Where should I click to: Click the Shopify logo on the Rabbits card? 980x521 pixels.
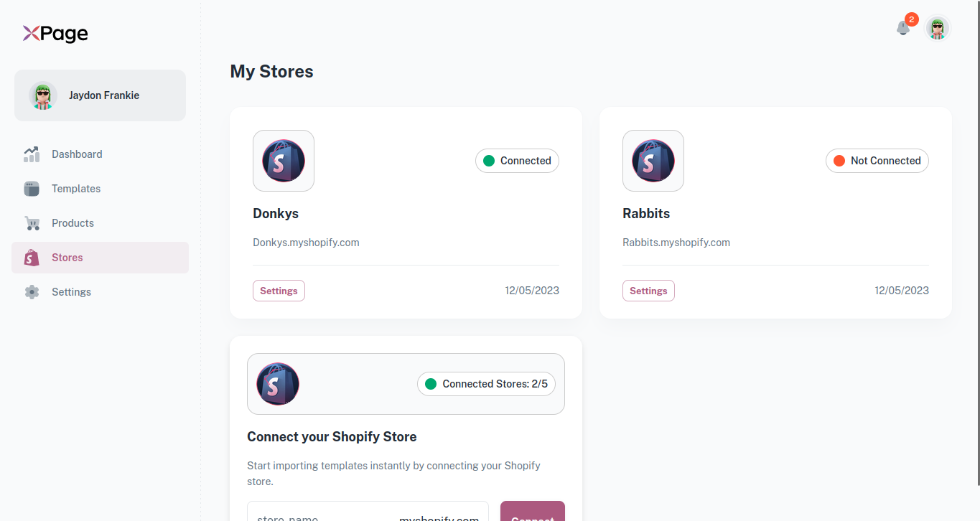pos(653,160)
